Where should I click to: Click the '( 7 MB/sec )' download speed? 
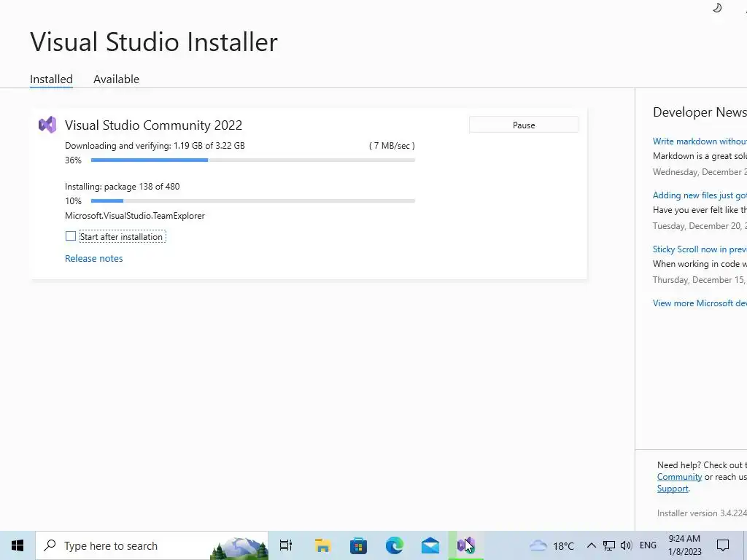(x=392, y=146)
